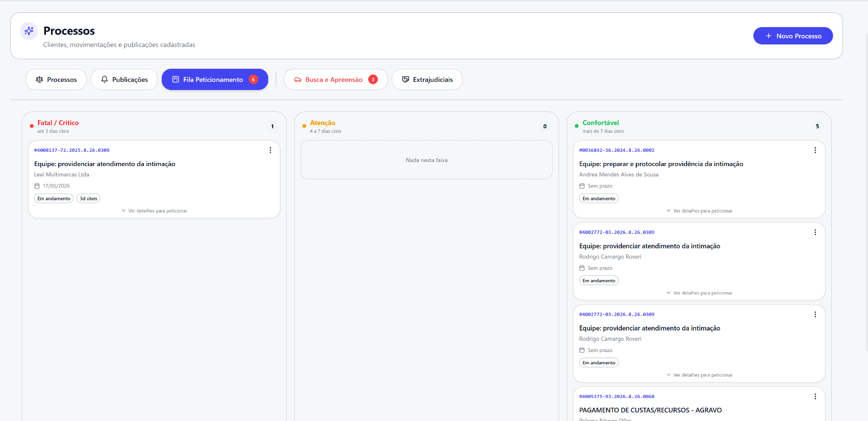
Task: Click the red badge 3 on Busca e Apreensão
Action: coord(373,79)
